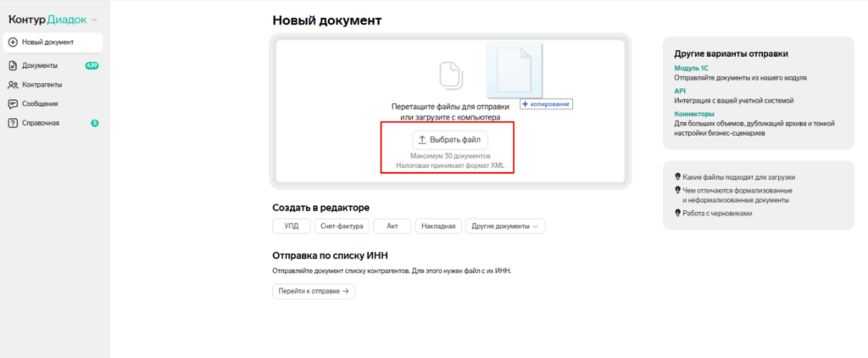This screenshot has width=868, height=358.
Task: Create an УПД in the editor
Action: (292, 227)
